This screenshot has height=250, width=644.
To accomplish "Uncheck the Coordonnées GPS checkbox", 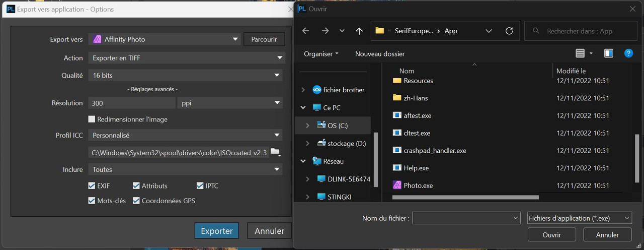I will click(x=136, y=201).
